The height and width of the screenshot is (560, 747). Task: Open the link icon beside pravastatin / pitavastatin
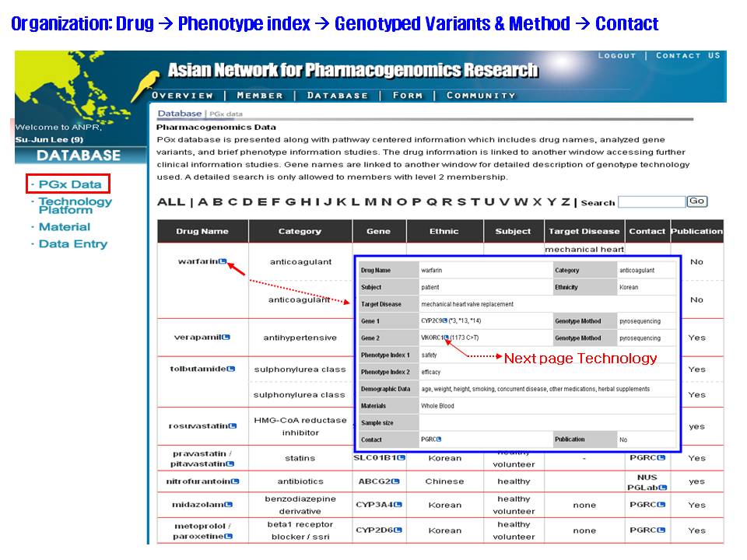230,464
